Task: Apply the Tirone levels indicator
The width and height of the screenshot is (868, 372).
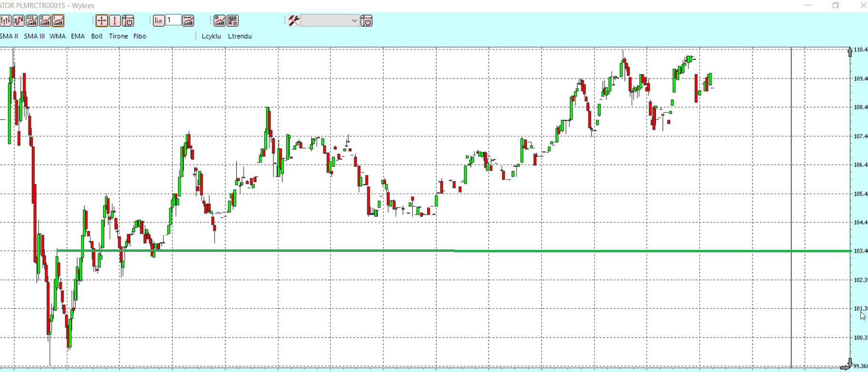Action: tap(118, 36)
